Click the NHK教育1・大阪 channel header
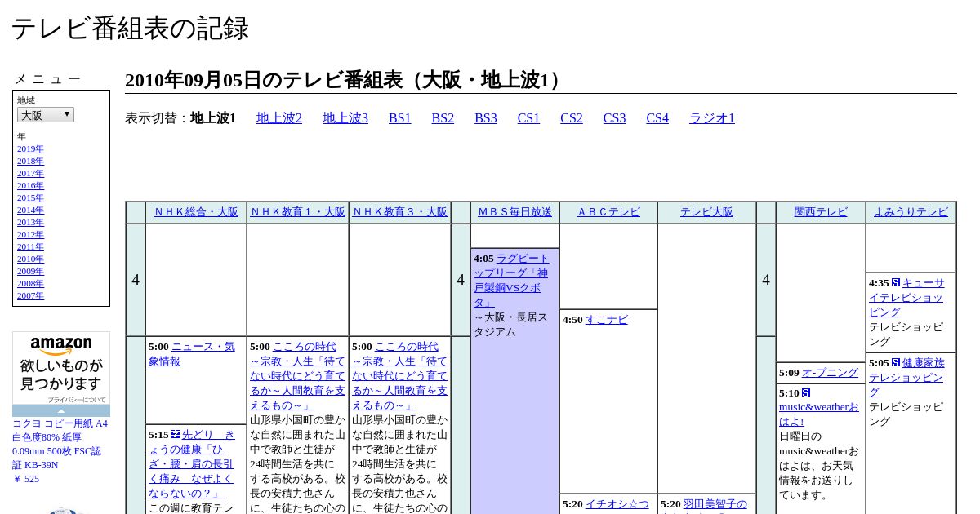The image size is (980, 514). click(x=298, y=212)
